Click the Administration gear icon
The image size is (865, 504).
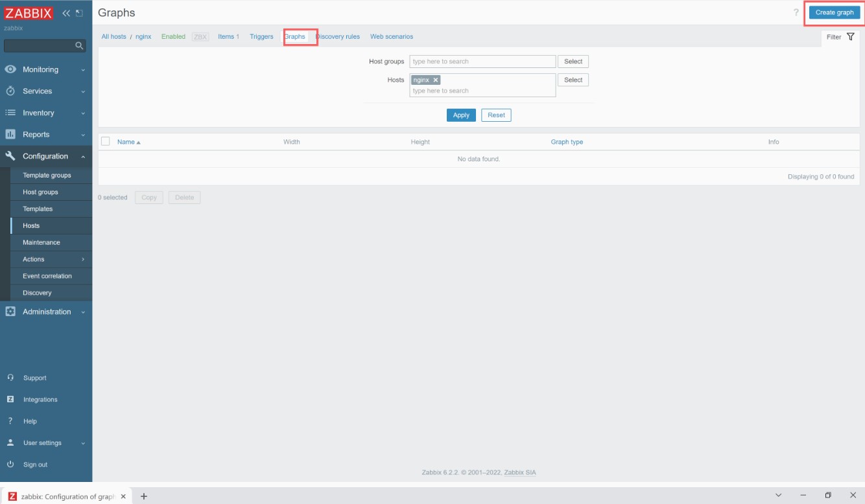10,312
